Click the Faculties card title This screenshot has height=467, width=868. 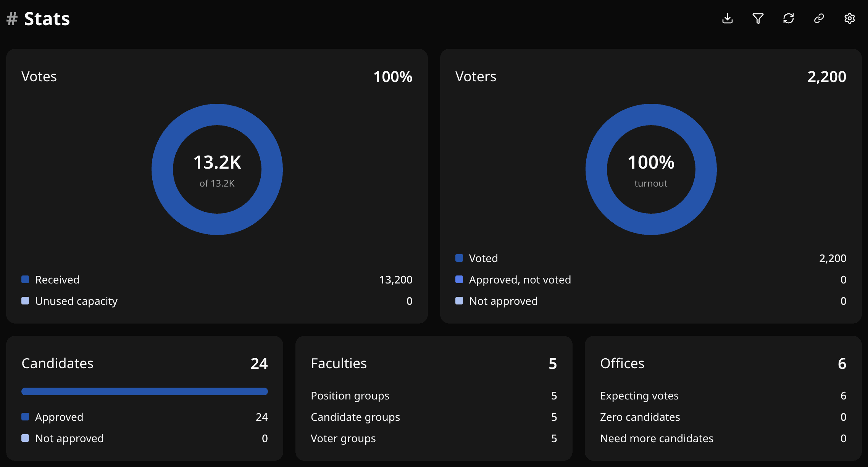tap(339, 364)
